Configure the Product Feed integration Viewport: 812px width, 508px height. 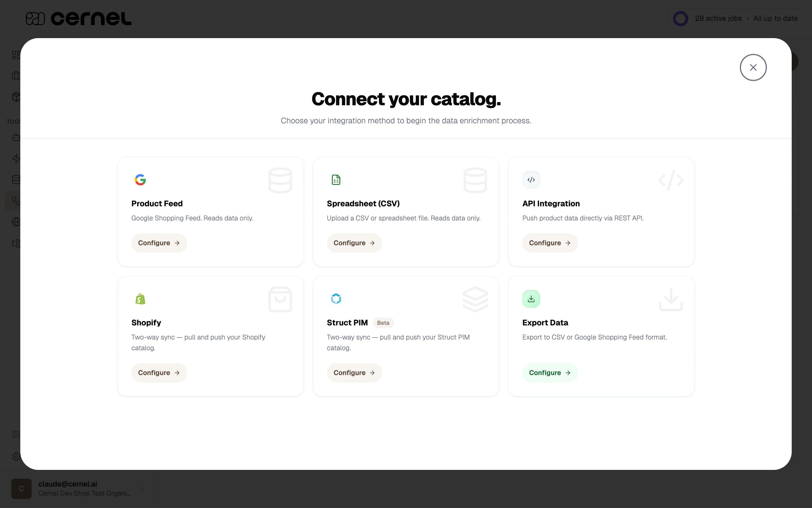click(x=159, y=243)
